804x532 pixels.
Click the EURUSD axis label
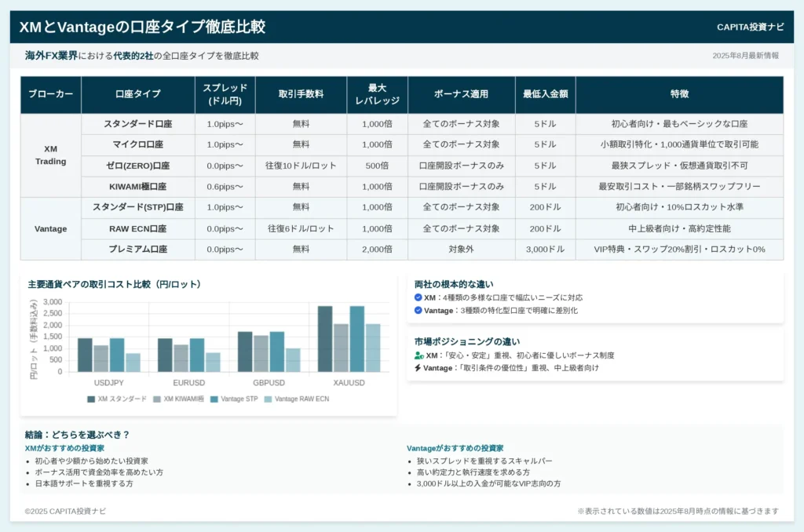188,383
